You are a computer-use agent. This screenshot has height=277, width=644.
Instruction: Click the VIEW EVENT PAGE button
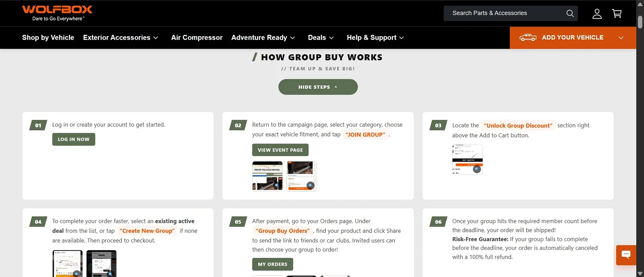tap(280, 150)
